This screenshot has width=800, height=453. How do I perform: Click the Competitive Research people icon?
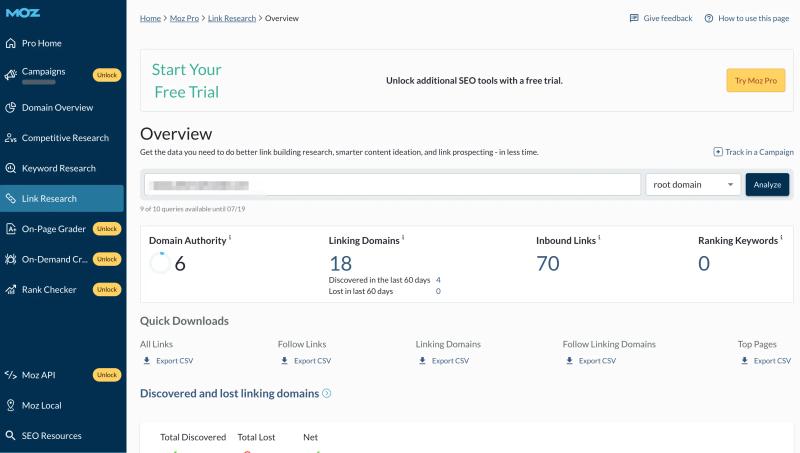(x=11, y=138)
